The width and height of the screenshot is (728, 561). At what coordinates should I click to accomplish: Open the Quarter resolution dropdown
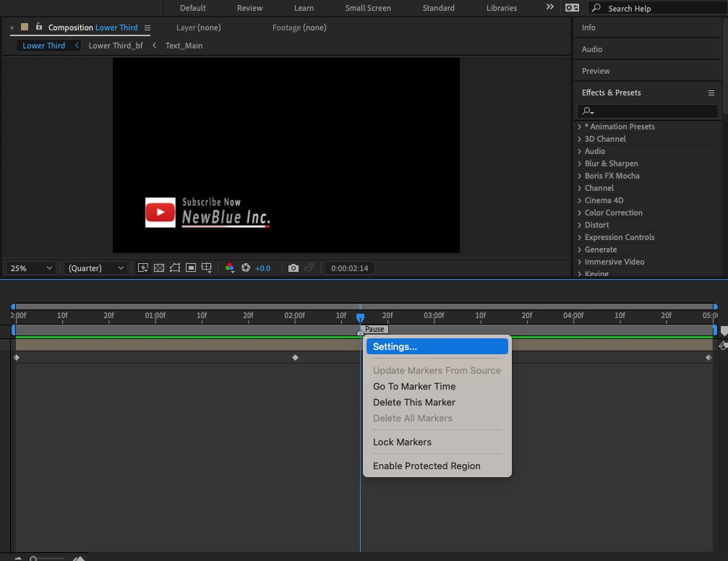pos(96,268)
